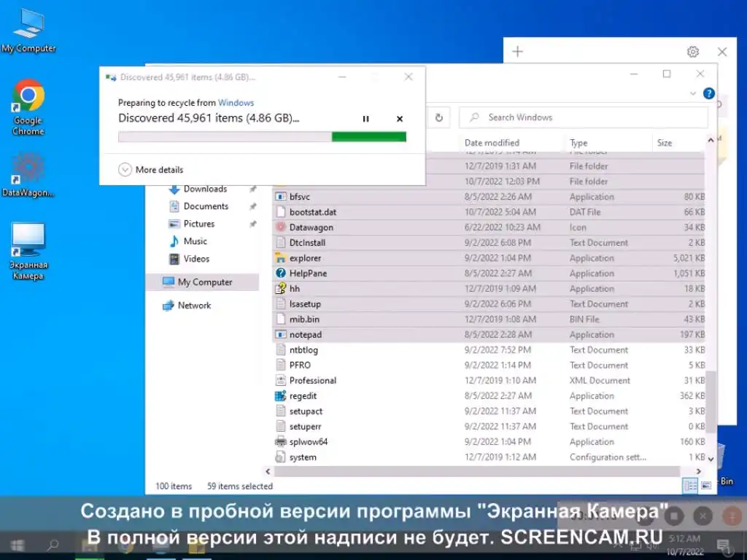Click the 59 items selected status text
747x560 pixels.
[239, 486]
